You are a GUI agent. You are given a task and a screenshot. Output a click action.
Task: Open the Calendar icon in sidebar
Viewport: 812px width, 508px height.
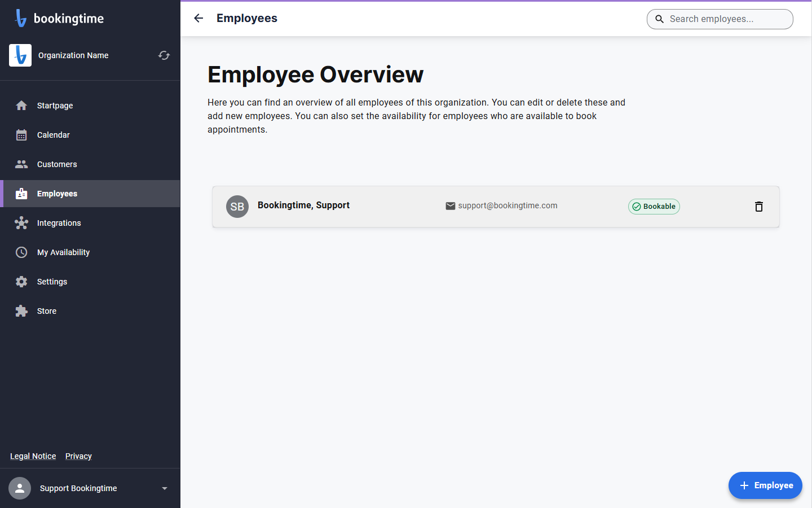(21, 135)
